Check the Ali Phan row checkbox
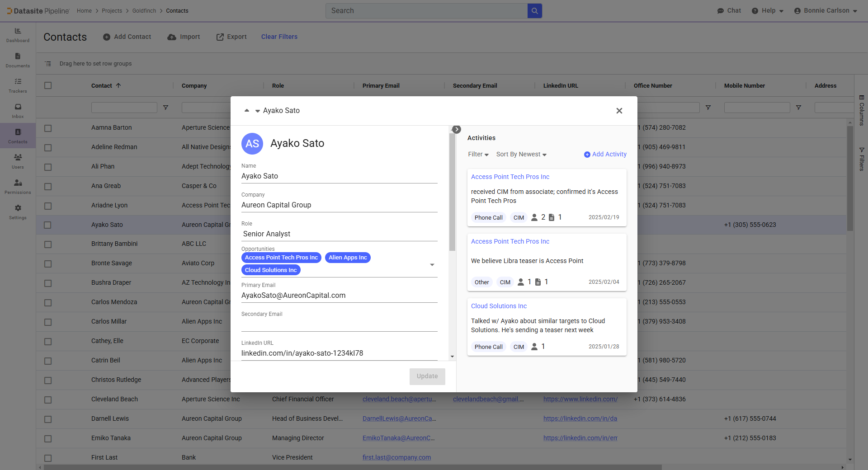This screenshot has height=470, width=868. click(48, 167)
